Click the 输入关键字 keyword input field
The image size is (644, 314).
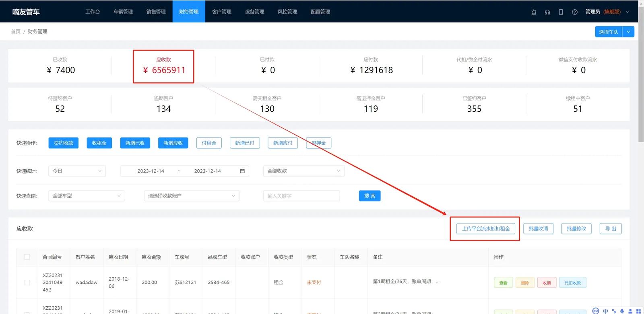click(301, 196)
